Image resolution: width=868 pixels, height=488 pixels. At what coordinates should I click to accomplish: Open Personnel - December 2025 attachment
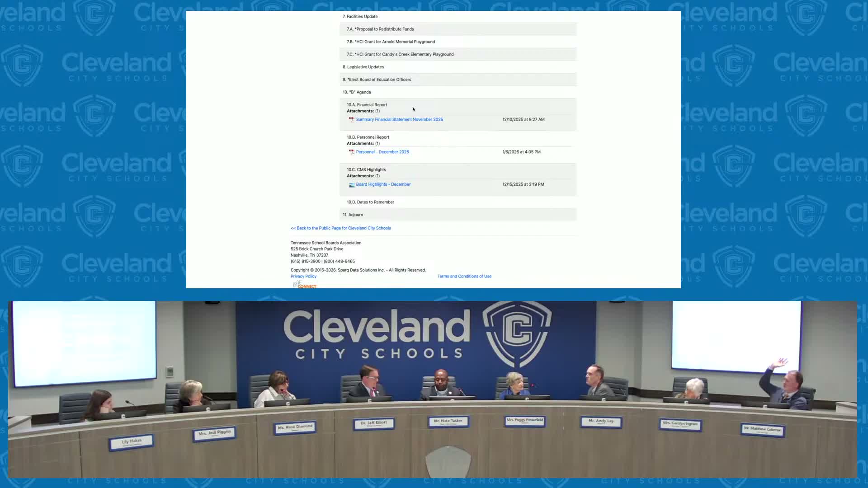click(x=382, y=152)
